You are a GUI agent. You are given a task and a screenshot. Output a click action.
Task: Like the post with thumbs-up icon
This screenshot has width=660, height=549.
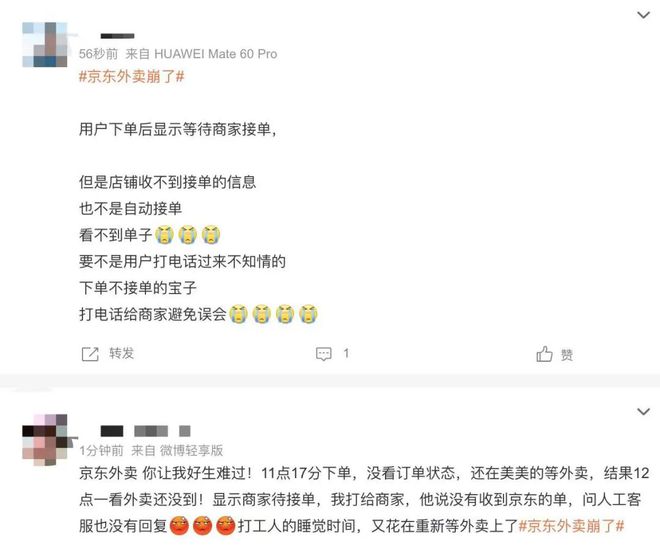(544, 354)
